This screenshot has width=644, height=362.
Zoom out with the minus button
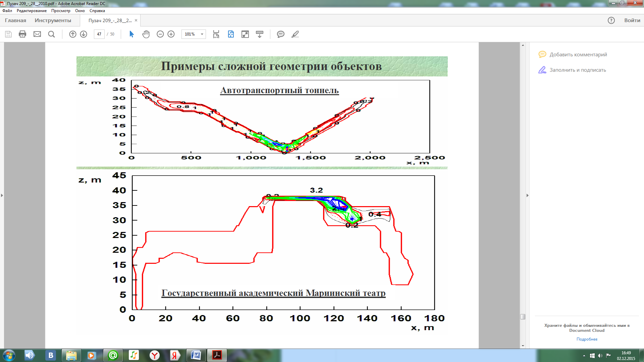pyautogui.click(x=160, y=34)
